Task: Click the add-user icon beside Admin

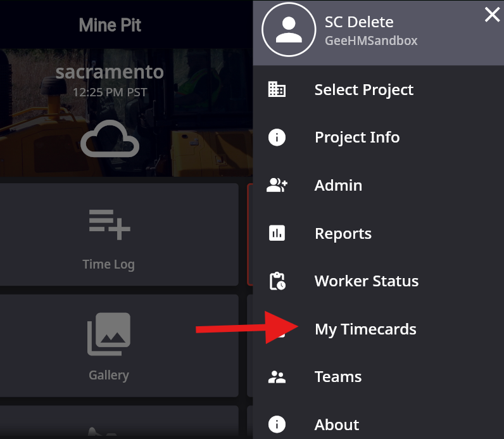Action: point(277,186)
